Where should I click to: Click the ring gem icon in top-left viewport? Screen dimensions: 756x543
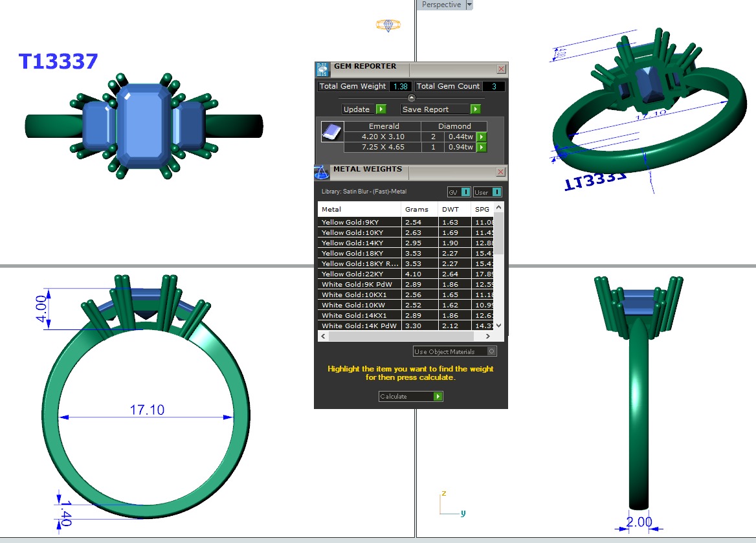pos(388,25)
